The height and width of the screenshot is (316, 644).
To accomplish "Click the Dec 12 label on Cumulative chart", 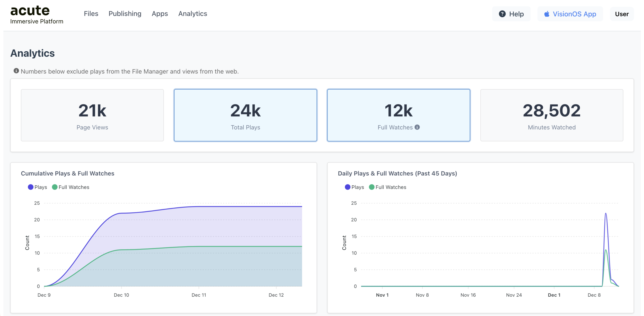I will 276,295.
